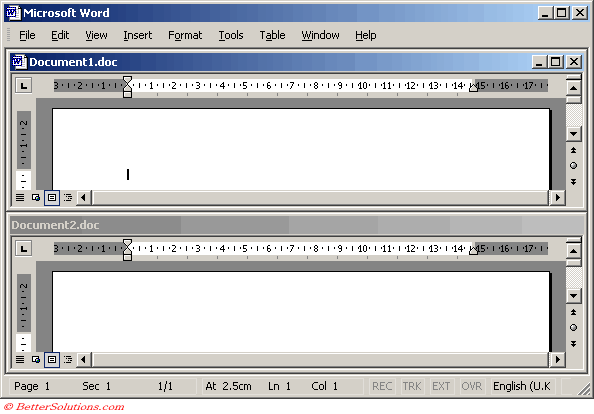
Task: Switch Document1 to Outline view icon
Action: 68,197
